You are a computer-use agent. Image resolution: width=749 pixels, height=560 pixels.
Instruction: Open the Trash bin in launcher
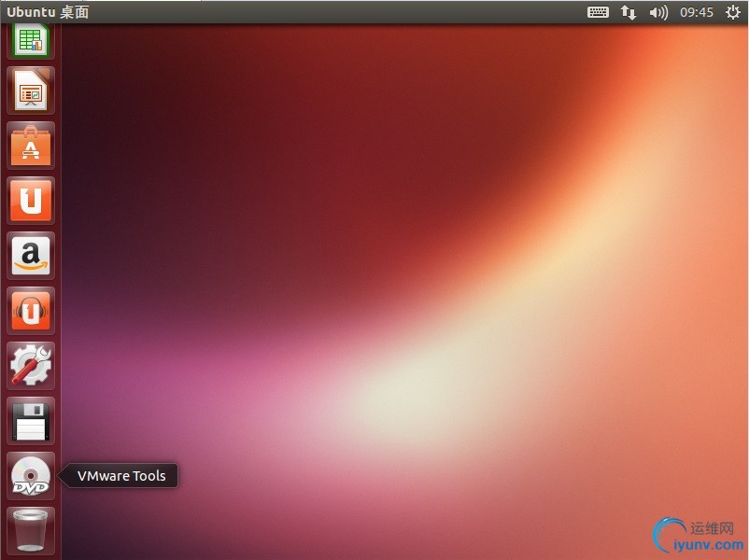click(31, 531)
